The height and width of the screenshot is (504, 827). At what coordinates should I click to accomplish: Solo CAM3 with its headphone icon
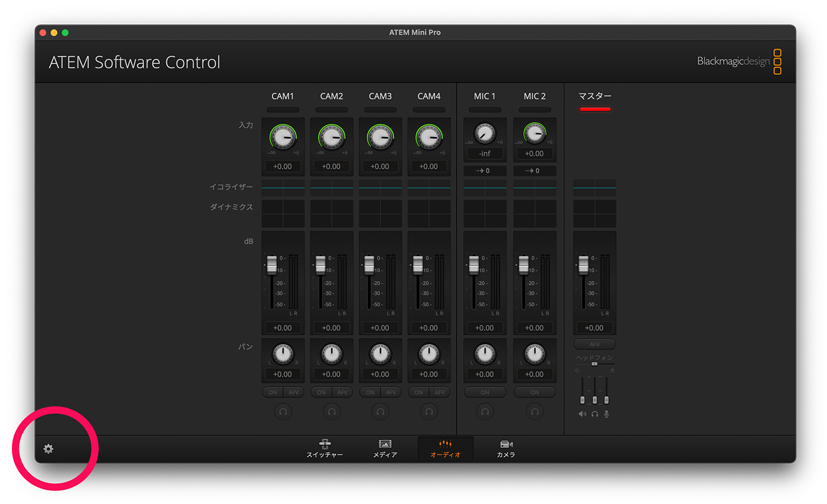coord(380,411)
